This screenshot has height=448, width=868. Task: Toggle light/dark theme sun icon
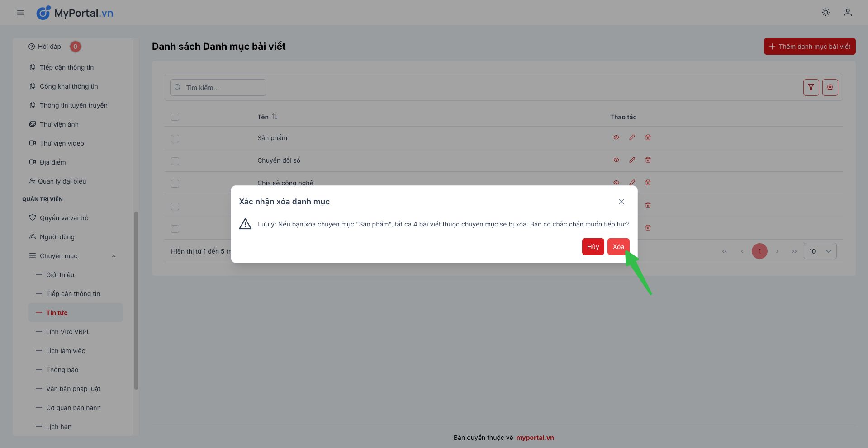pyautogui.click(x=825, y=13)
